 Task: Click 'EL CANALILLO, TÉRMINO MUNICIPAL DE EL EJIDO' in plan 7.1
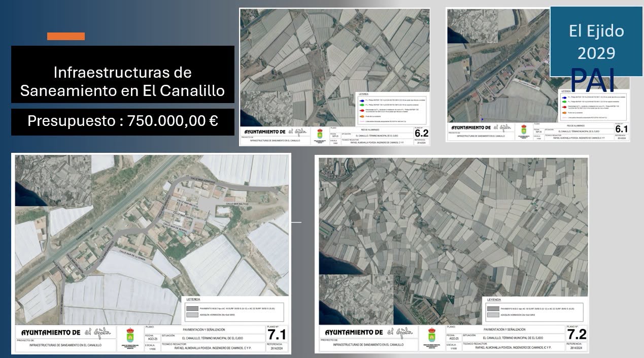coord(212,337)
